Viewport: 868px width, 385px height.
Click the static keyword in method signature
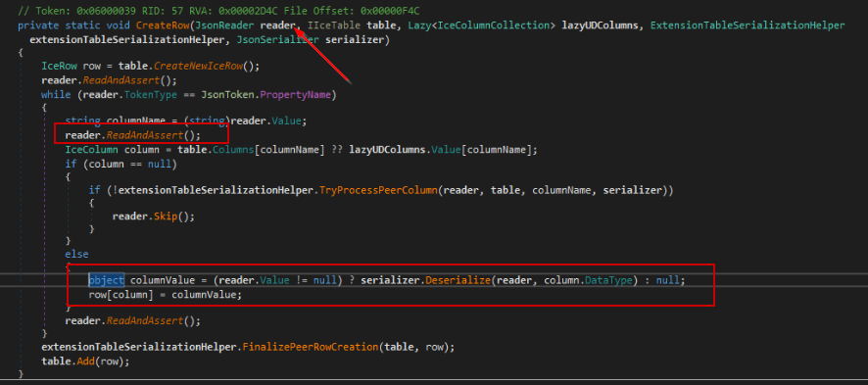(x=82, y=24)
